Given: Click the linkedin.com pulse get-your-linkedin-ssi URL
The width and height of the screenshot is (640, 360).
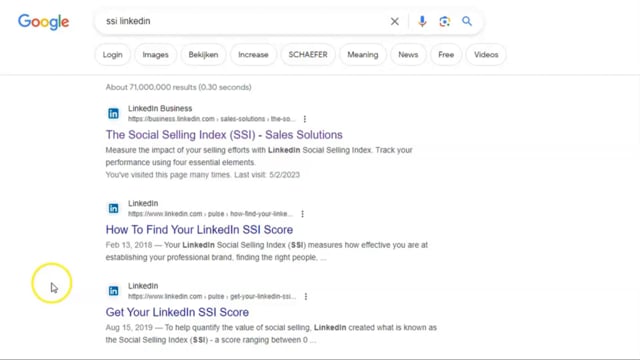Looking at the screenshot, I should tap(212, 296).
